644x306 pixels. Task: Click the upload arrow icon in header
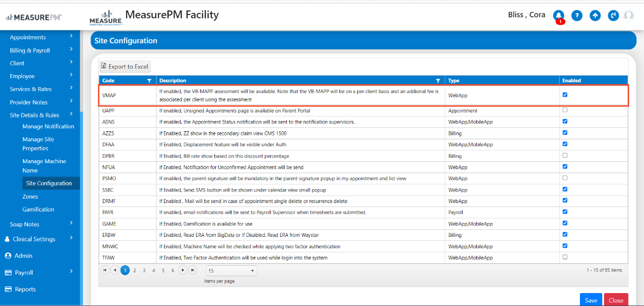(595, 15)
